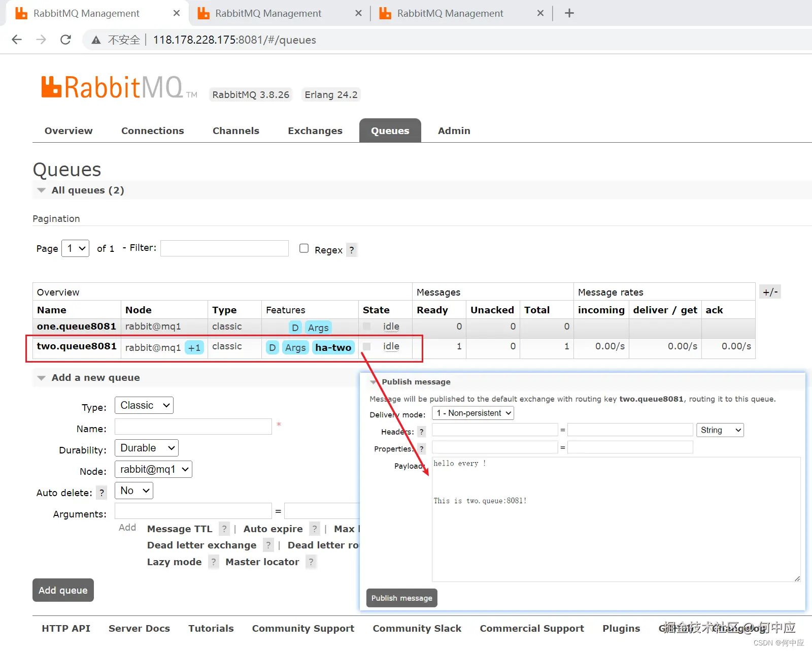This screenshot has width=812, height=651.
Task: Click the Args badge on one.queue8081
Action: [318, 328]
